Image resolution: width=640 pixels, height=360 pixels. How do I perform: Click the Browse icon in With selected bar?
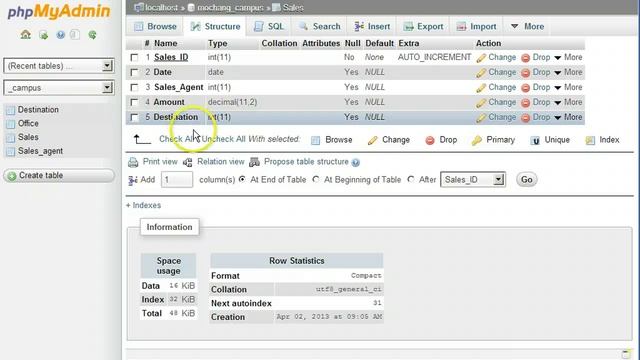[316, 140]
